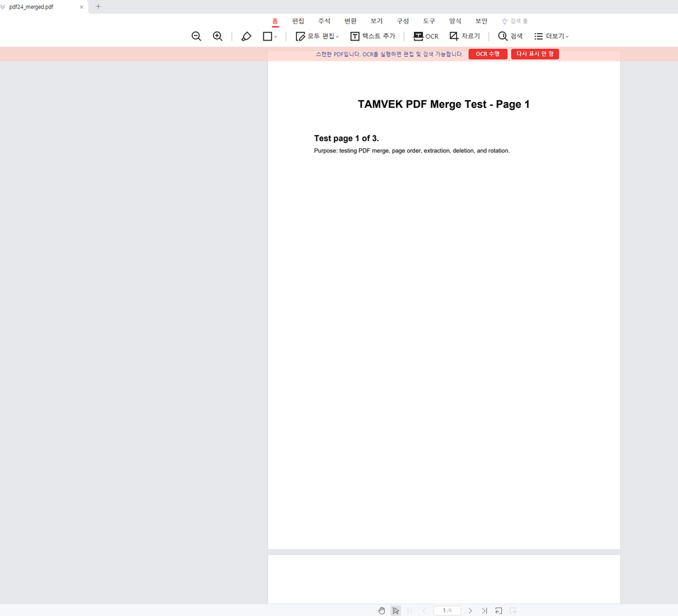The height and width of the screenshot is (616, 678).
Task: Go back to the previous view
Action: [x=499, y=611]
